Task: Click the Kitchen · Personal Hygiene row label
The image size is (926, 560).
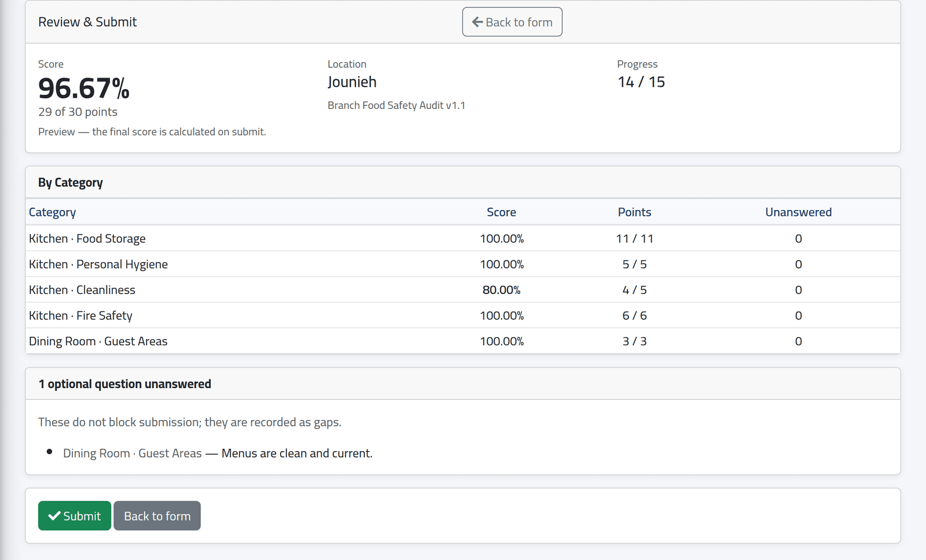Action: coord(98,264)
